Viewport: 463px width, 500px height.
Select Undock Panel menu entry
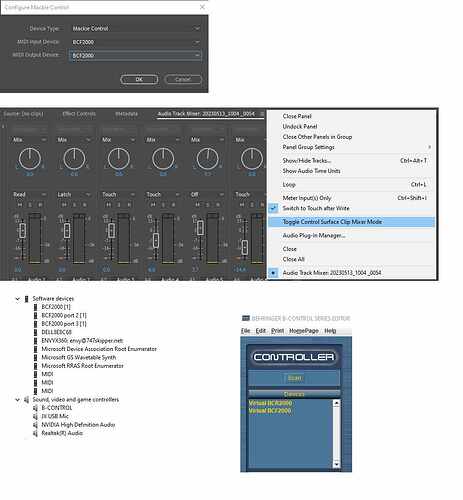tap(352, 126)
